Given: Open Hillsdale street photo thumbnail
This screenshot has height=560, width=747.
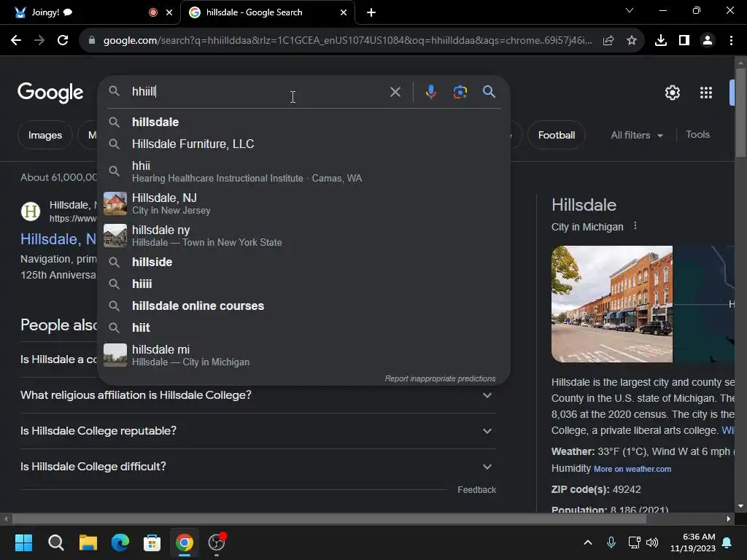Looking at the screenshot, I should (612, 304).
